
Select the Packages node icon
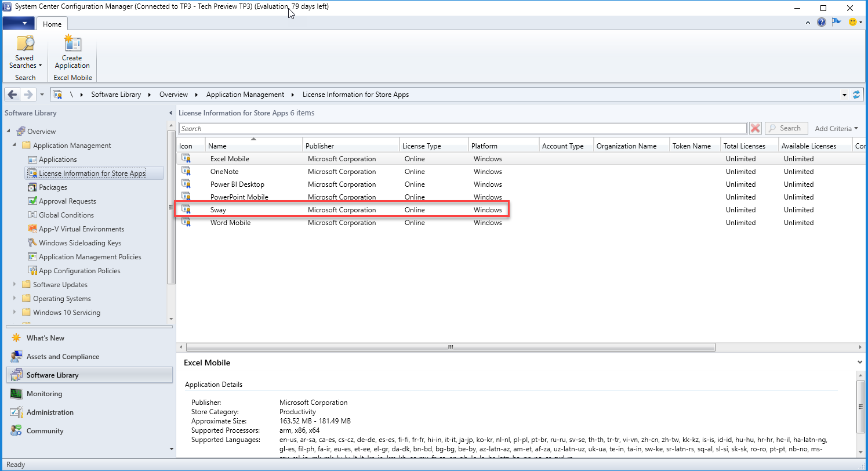coord(32,187)
